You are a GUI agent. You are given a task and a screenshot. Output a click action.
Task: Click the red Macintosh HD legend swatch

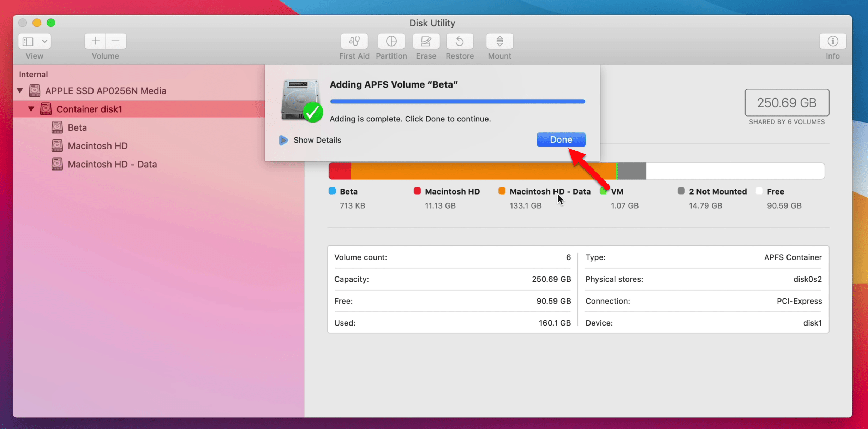417,191
